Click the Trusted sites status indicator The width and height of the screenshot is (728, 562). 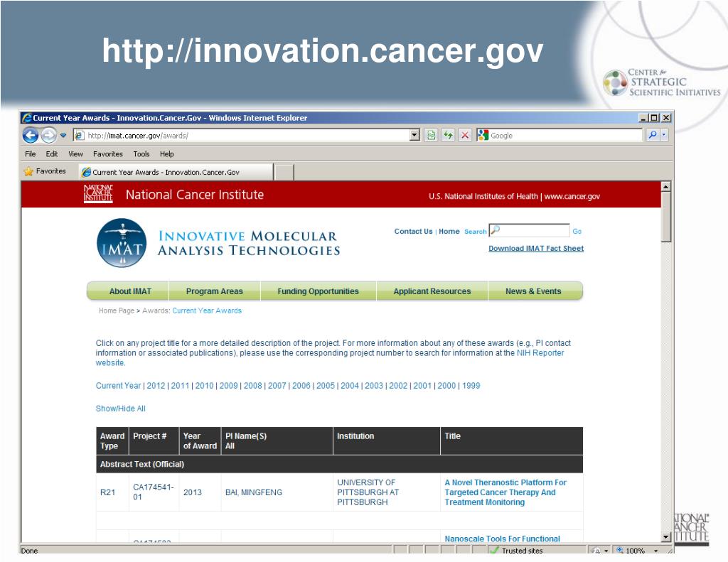coord(517,551)
